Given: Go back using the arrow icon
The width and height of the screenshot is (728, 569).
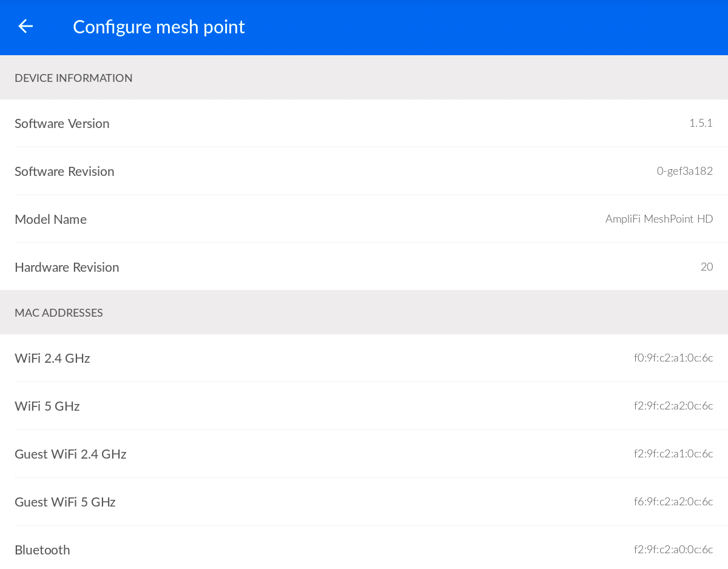Looking at the screenshot, I should [x=25, y=26].
